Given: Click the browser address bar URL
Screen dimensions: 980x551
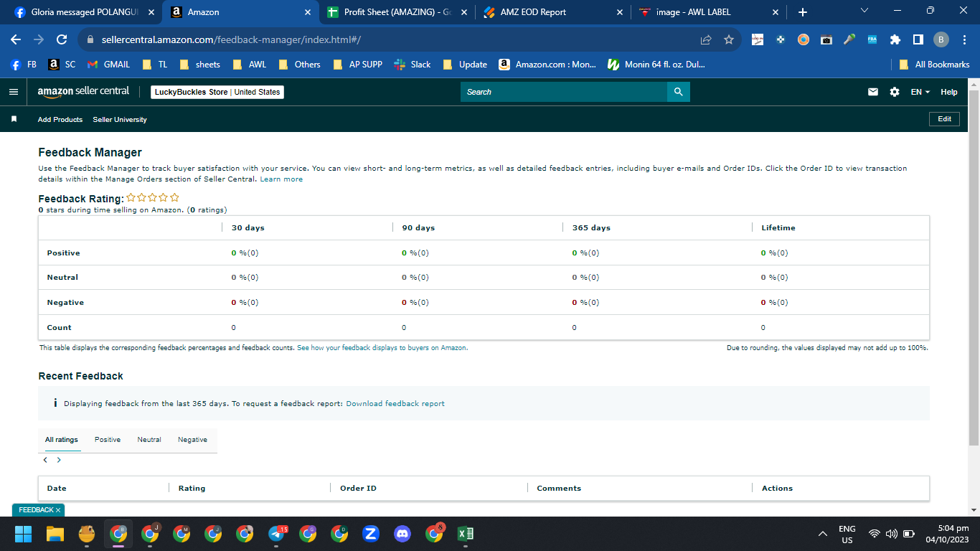Looking at the screenshot, I should tap(231, 40).
